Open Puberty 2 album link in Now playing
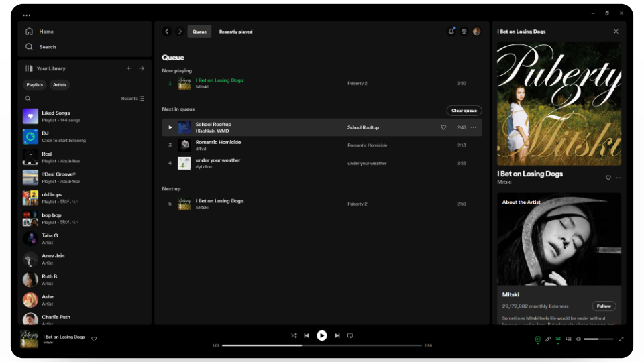Image resolution: width=644 pixels, height=362 pixels. click(x=358, y=83)
